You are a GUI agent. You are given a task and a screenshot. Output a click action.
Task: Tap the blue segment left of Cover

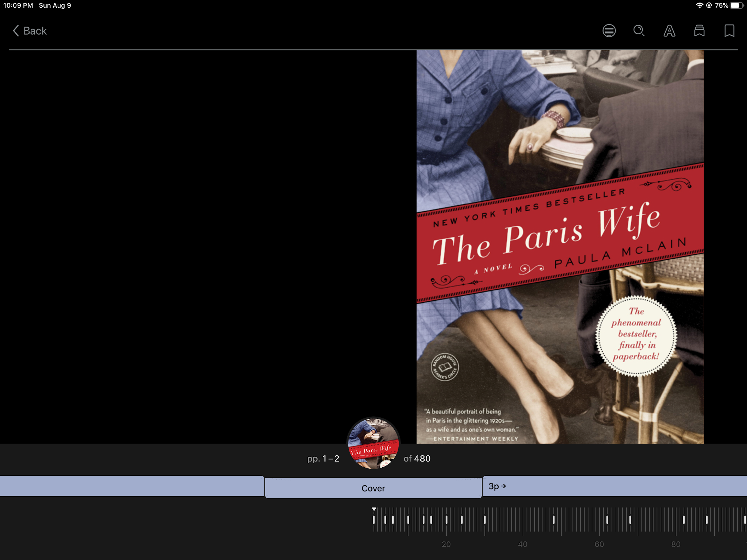[x=131, y=486]
